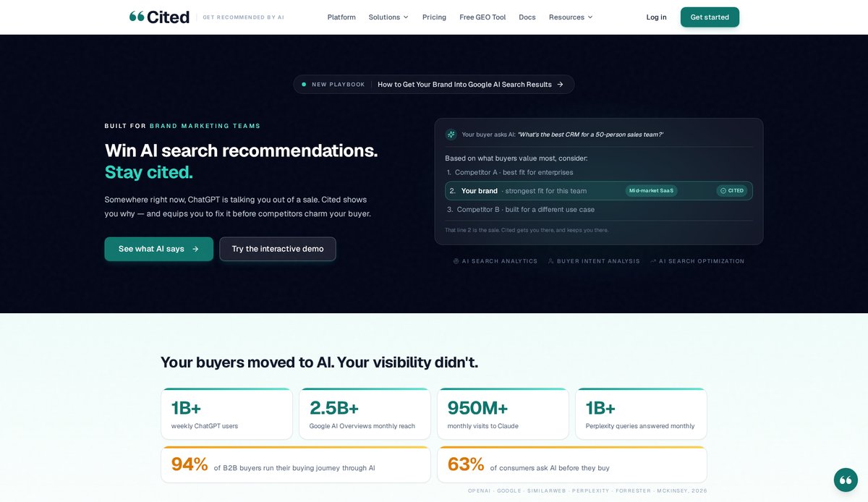Click the 950M+ monthly visits to Claude card

pos(503,414)
